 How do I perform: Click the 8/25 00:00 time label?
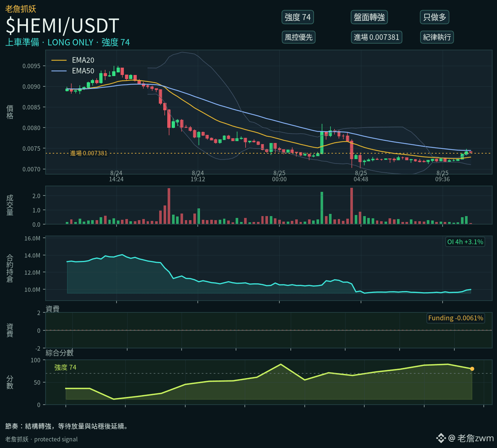(x=279, y=176)
